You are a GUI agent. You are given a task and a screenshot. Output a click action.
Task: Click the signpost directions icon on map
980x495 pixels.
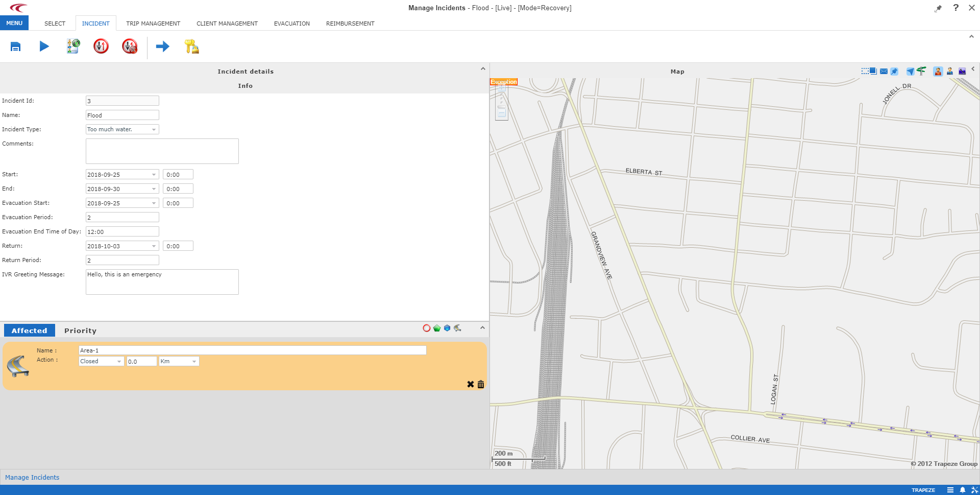pyautogui.click(x=921, y=71)
